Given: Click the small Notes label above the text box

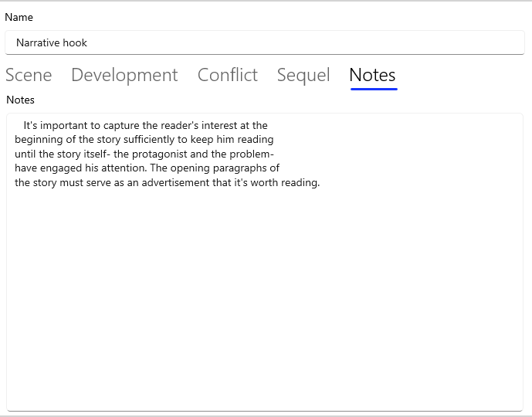Looking at the screenshot, I should click(21, 100).
